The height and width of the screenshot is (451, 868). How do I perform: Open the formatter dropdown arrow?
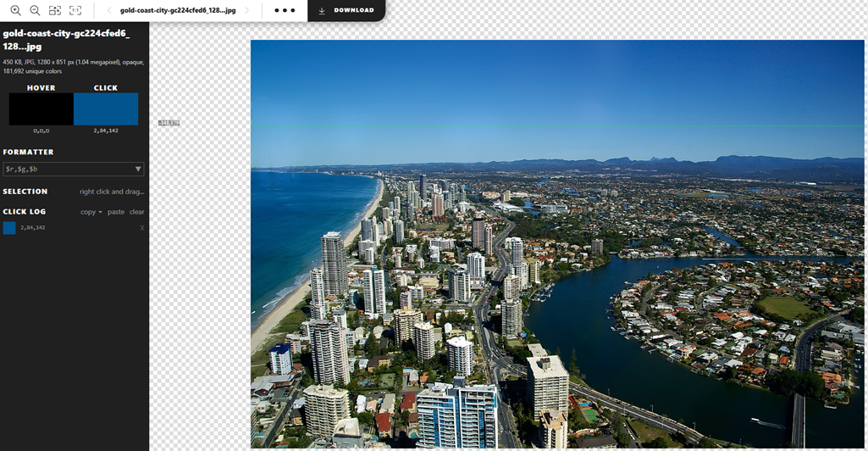[138, 169]
